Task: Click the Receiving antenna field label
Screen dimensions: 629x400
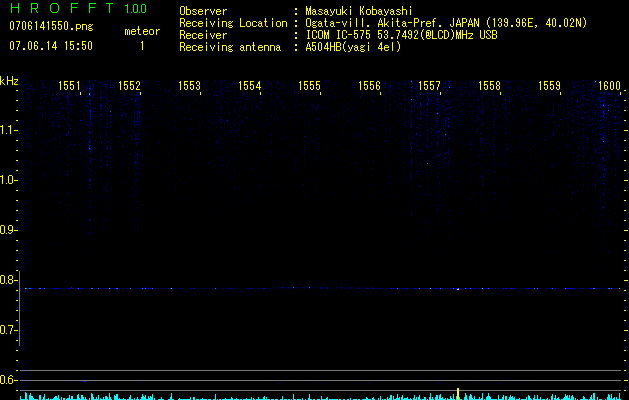Action: click(x=230, y=47)
